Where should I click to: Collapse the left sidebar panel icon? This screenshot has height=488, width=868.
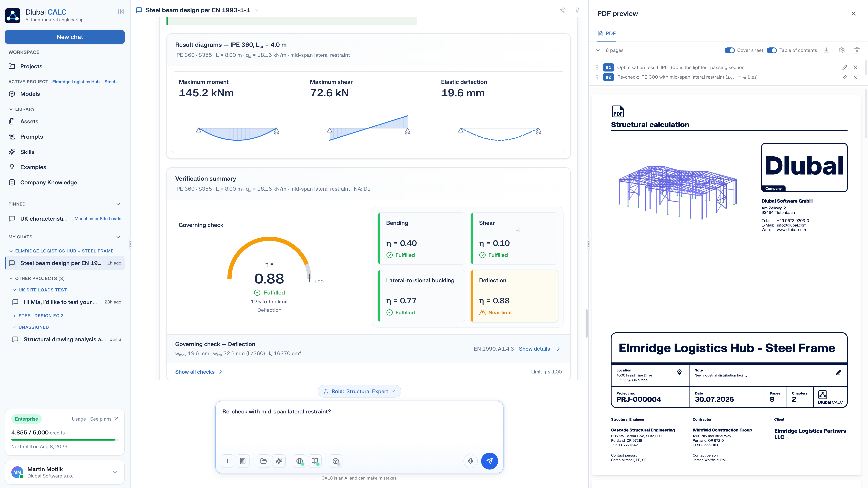point(121,12)
